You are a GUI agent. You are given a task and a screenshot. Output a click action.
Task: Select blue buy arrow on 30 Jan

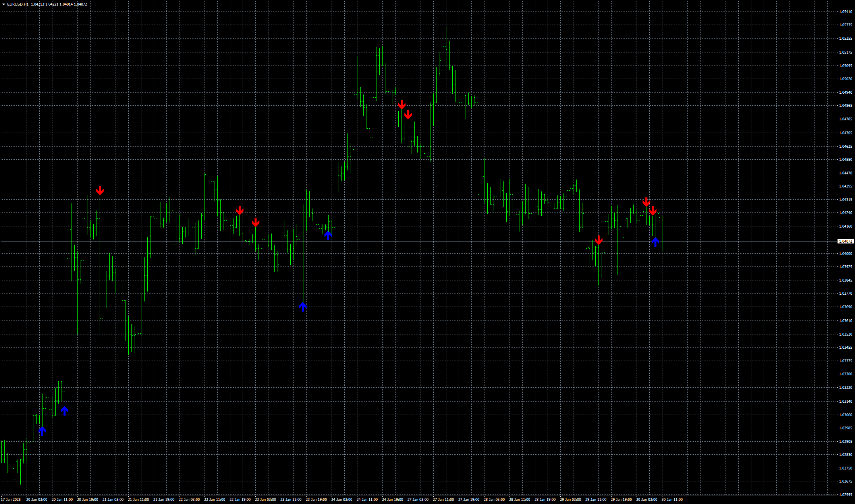[x=656, y=242]
